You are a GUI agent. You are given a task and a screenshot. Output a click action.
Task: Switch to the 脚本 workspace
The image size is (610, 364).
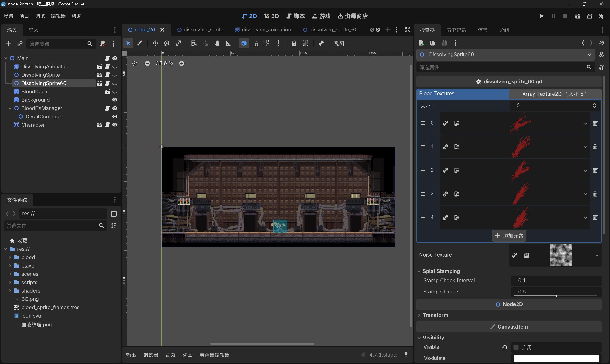295,16
